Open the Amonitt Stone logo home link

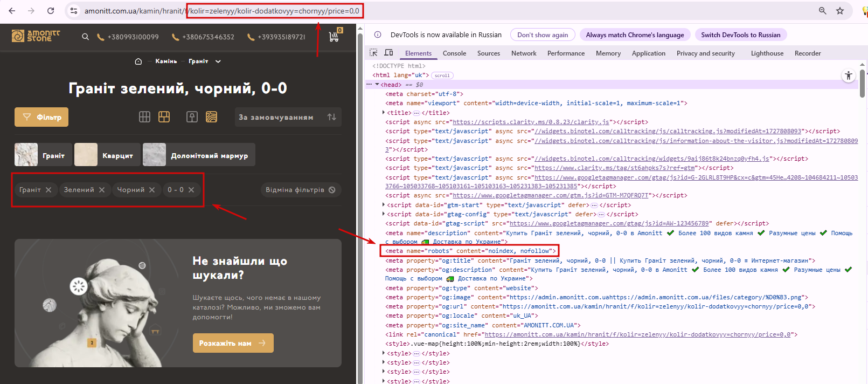coord(36,36)
